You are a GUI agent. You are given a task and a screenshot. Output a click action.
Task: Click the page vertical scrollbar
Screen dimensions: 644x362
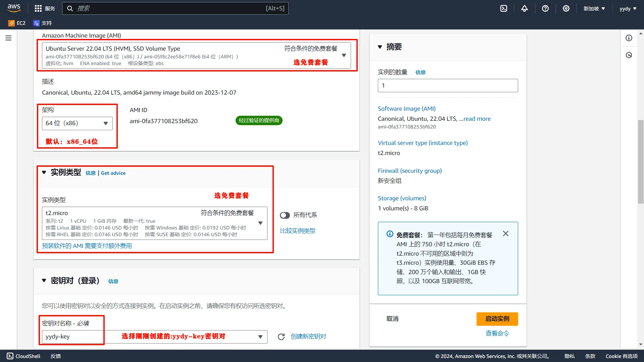(x=641, y=162)
